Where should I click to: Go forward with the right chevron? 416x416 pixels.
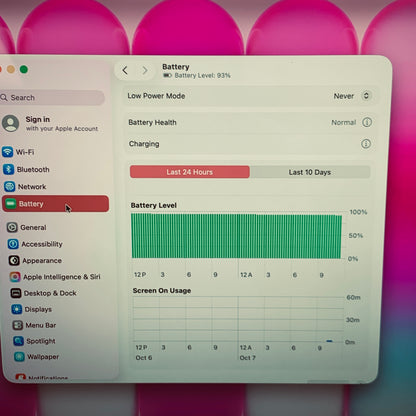[x=145, y=70]
